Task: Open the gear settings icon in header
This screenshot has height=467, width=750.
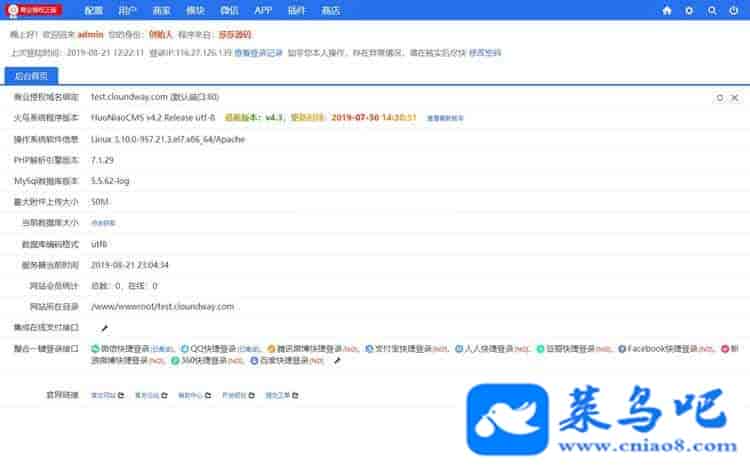Action: click(x=689, y=11)
